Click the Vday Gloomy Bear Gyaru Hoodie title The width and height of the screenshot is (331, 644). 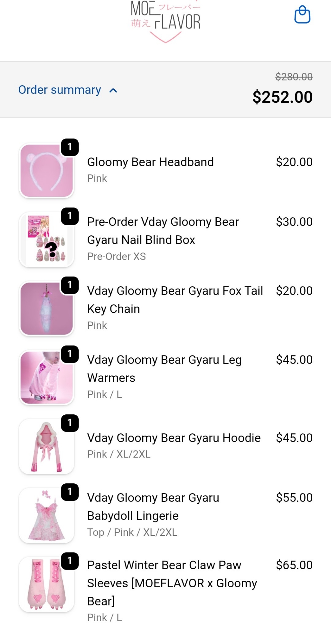point(174,438)
